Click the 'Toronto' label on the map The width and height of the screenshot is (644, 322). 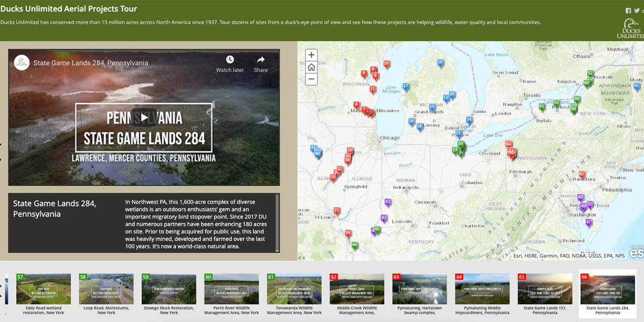click(x=532, y=96)
